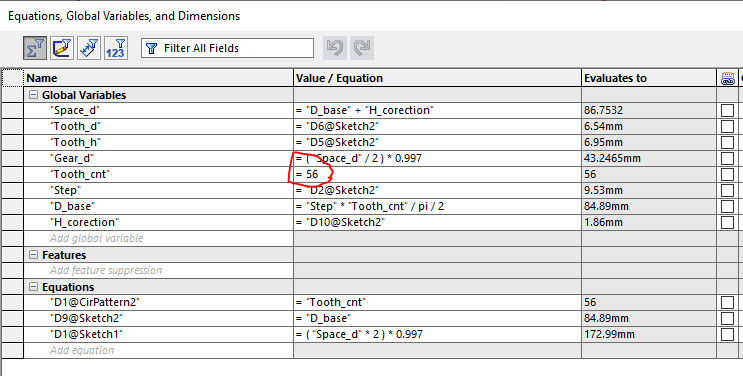Click the funnel icon in filter box
This screenshot has width=743, height=376.
pyautogui.click(x=152, y=48)
